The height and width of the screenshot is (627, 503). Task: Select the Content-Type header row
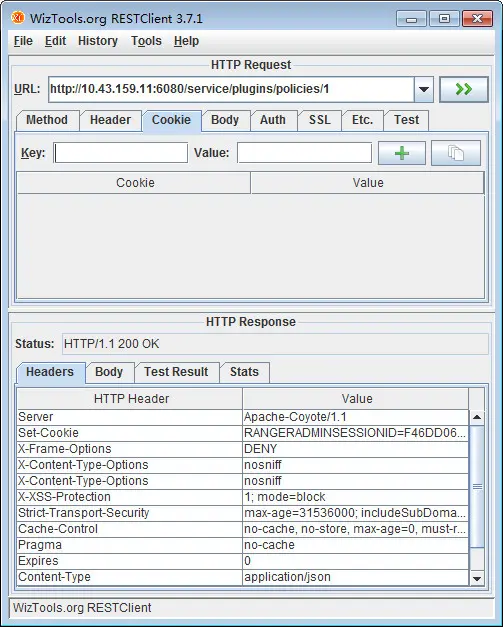243,577
